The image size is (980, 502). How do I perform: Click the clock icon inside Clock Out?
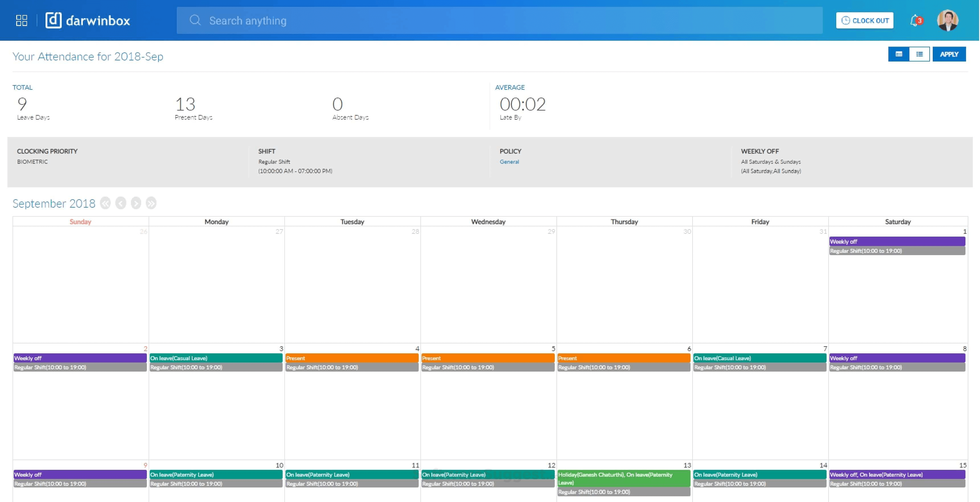[x=846, y=21]
